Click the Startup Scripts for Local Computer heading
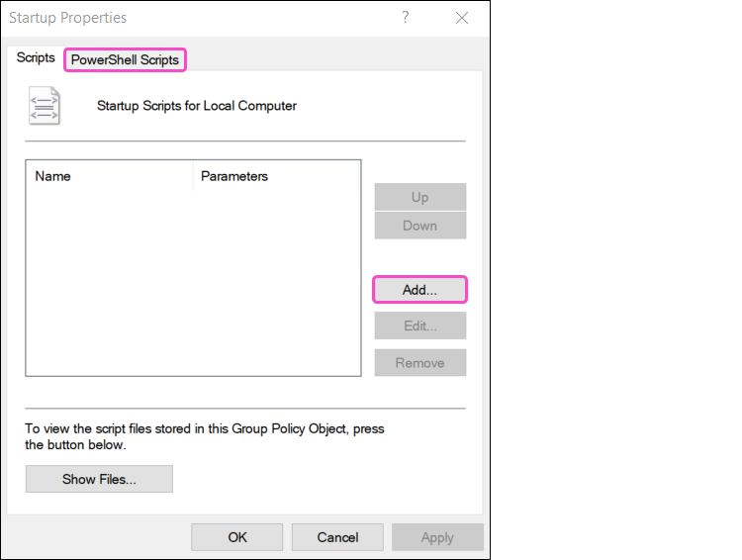This screenshot has height=560, width=742. [197, 105]
